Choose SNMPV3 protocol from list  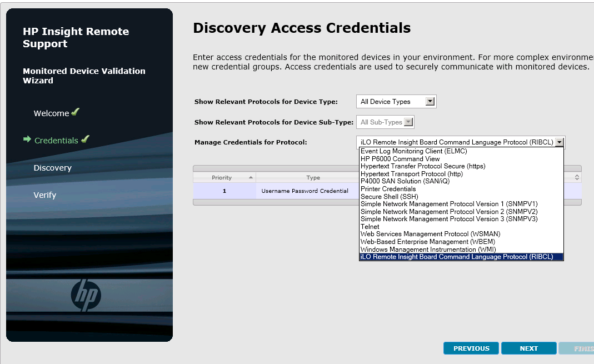[x=449, y=219]
